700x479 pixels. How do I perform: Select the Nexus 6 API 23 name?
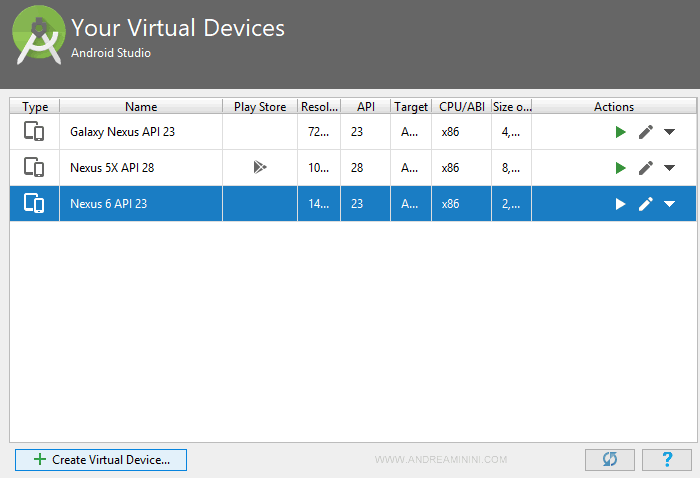point(108,204)
